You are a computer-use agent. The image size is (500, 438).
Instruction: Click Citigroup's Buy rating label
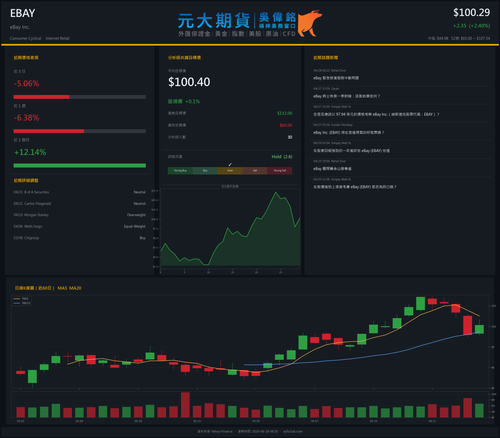(x=143, y=238)
